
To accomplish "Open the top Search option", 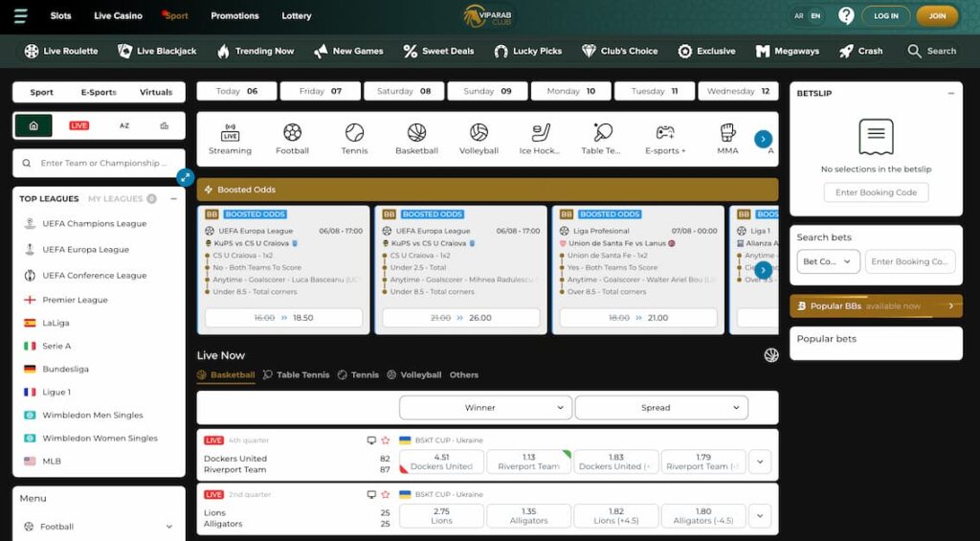I will 931,52.
